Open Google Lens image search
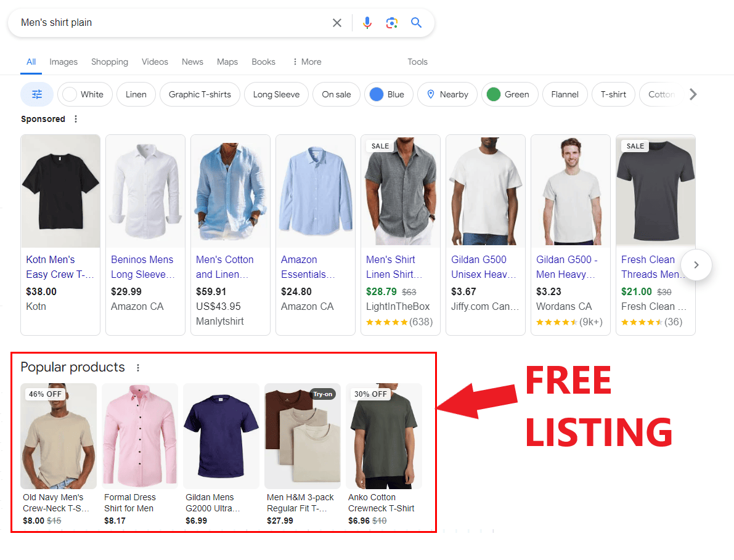 pyautogui.click(x=391, y=23)
